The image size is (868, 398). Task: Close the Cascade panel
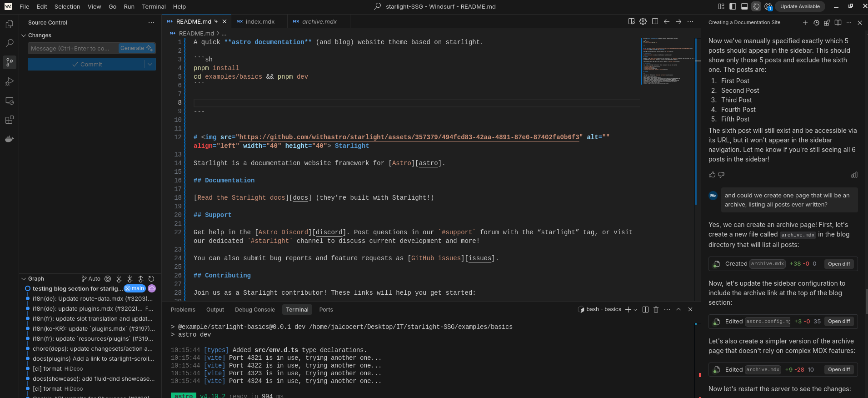click(860, 23)
